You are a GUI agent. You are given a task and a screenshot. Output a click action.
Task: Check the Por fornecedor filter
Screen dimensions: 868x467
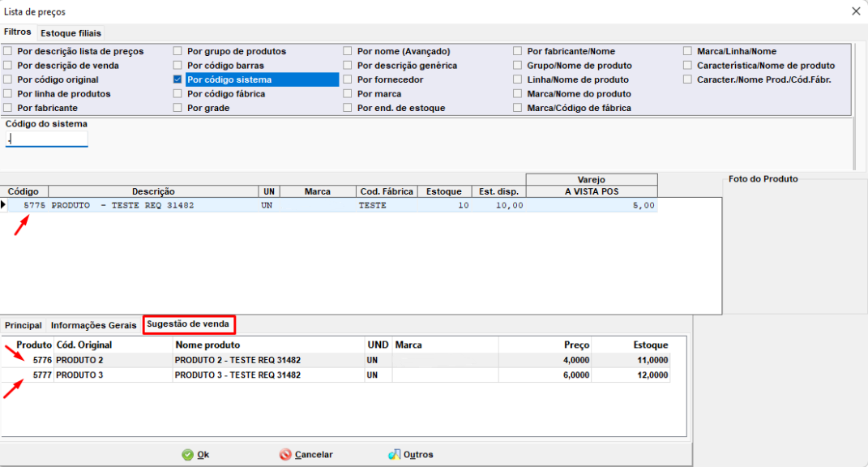pyautogui.click(x=348, y=80)
